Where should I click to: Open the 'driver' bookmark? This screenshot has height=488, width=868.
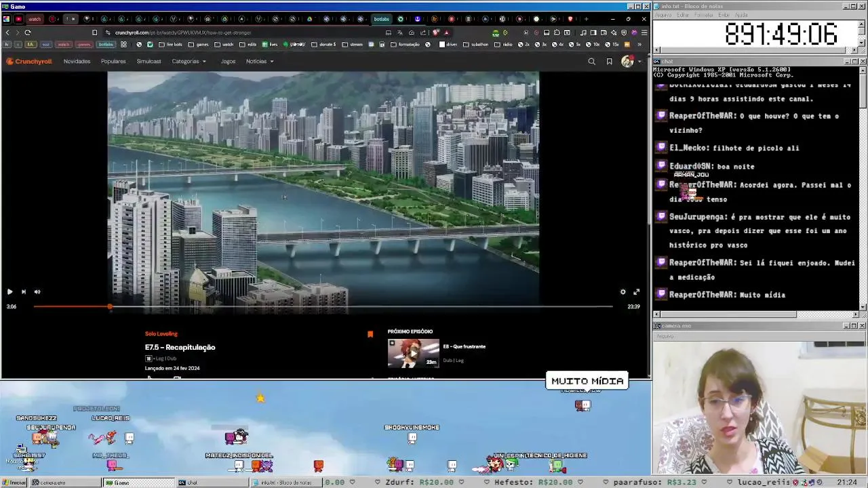pyautogui.click(x=448, y=45)
